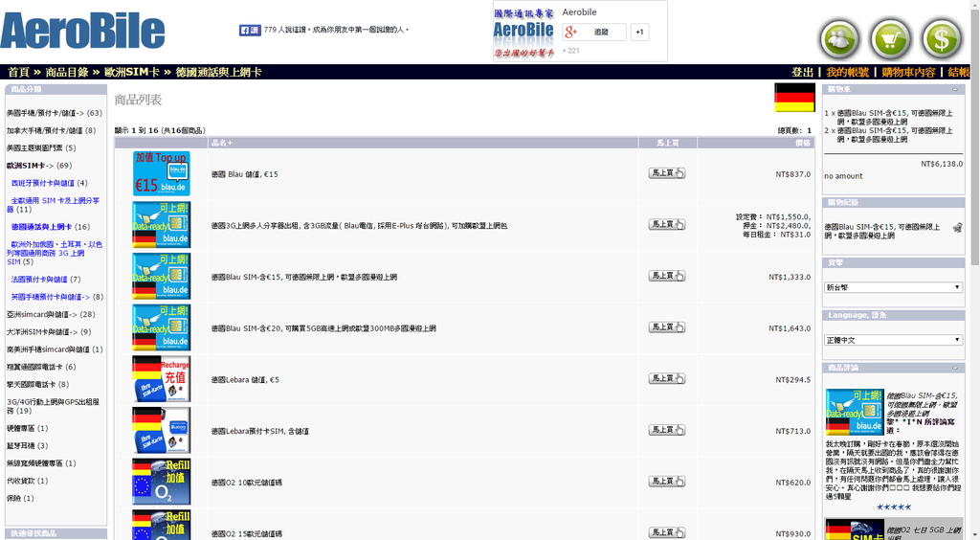
Task: Sort by 價格 column header
Action: pos(803,143)
